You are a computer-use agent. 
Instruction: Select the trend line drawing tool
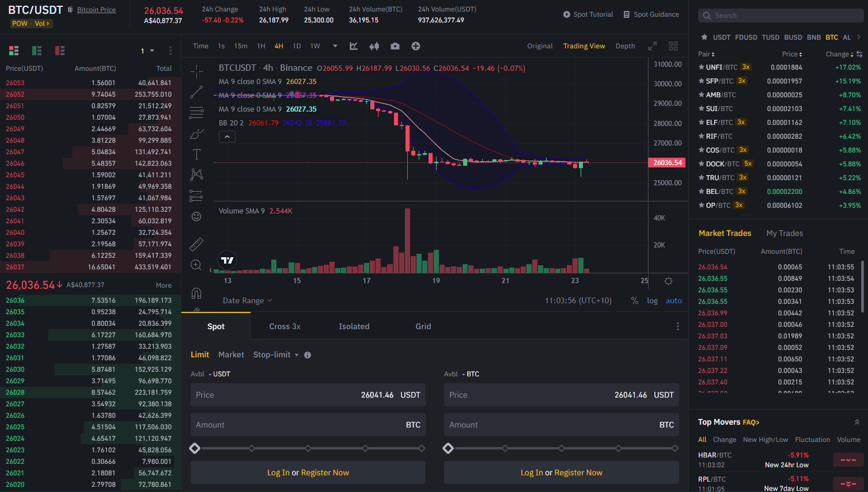point(196,92)
